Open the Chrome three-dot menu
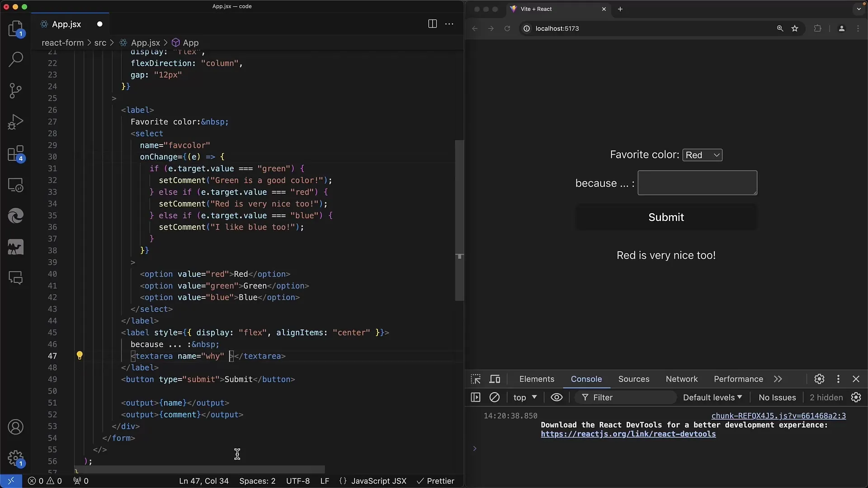This screenshot has height=488, width=868. click(x=858, y=28)
